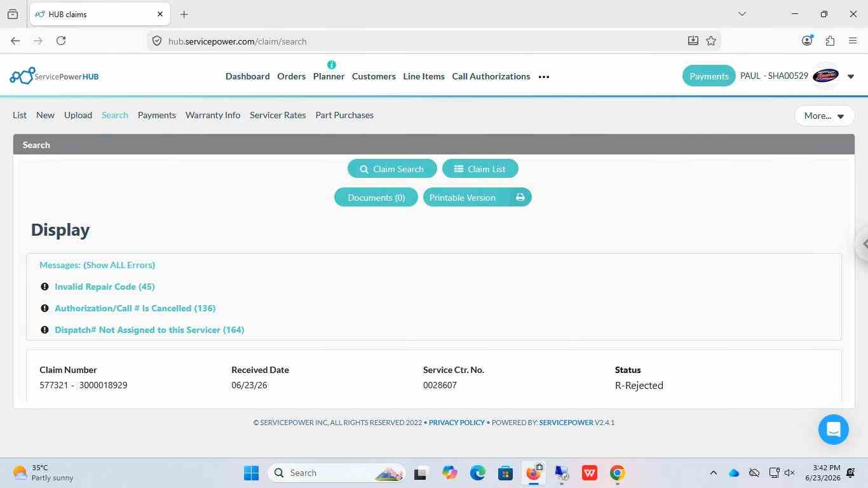Open the chat support bubble
The height and width of the screenshot is (488, 868).
(834, 429)
